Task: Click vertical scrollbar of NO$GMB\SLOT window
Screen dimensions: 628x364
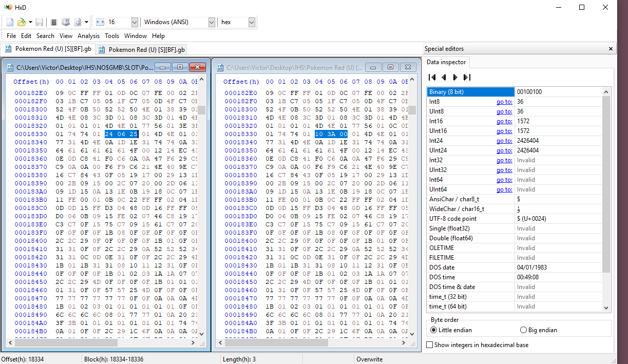Action: [202, 205]
